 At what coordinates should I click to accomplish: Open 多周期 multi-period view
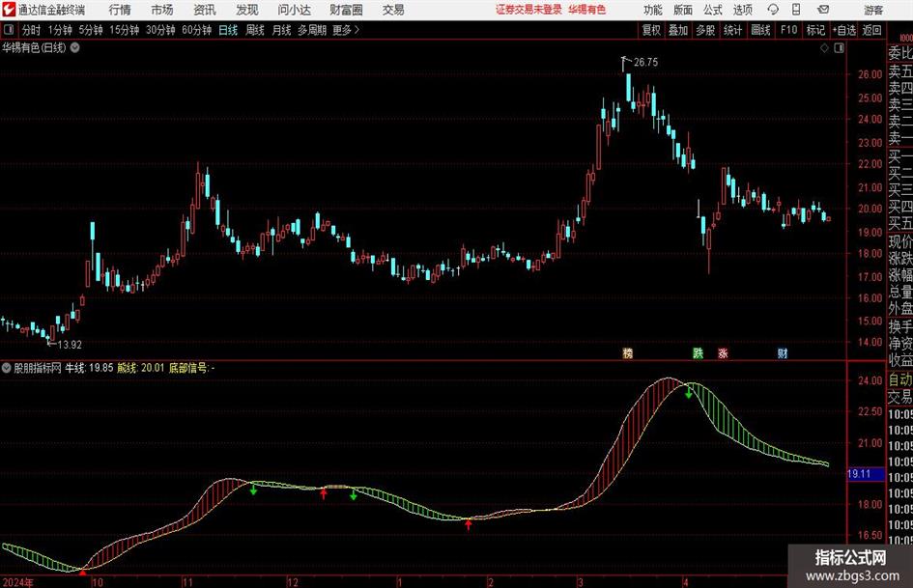tap(312, 30)
